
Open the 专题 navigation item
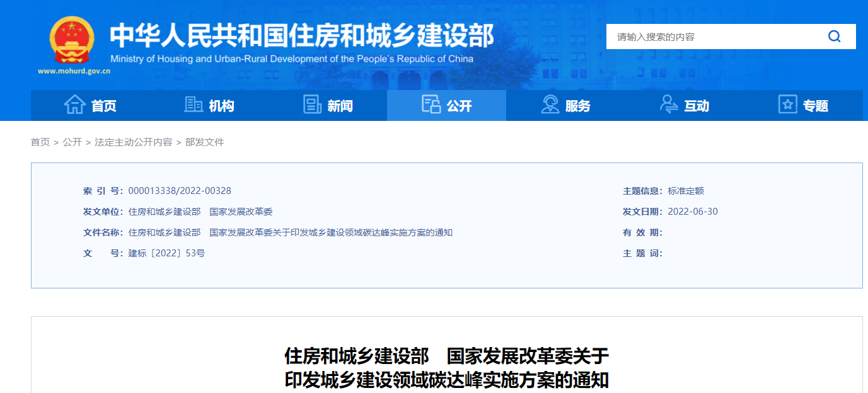point(815,106)
